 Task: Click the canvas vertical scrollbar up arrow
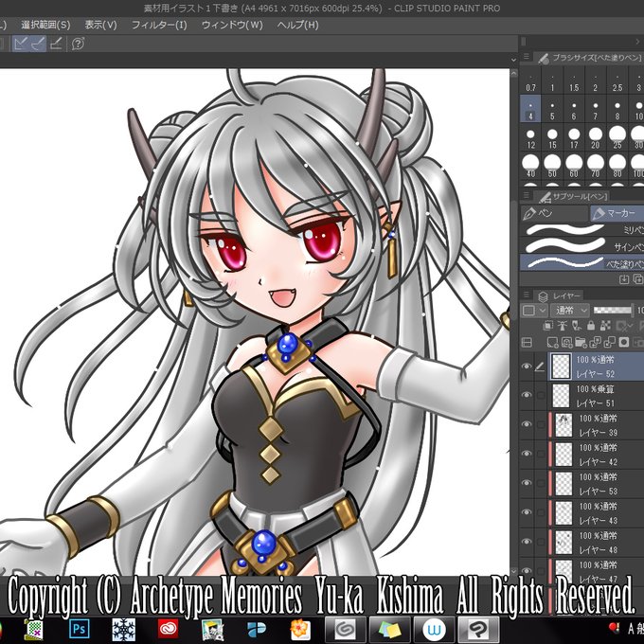click(513, 74)
